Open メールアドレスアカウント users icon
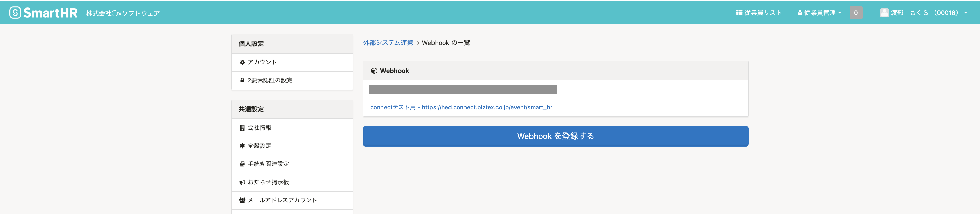980x214 pixels. click(x=242, y=200)
